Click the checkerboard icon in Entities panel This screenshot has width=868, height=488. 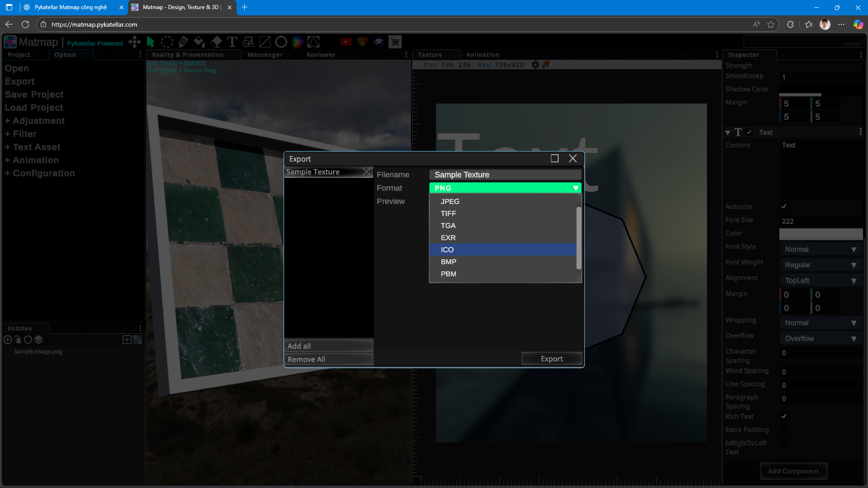pos(138,340)
